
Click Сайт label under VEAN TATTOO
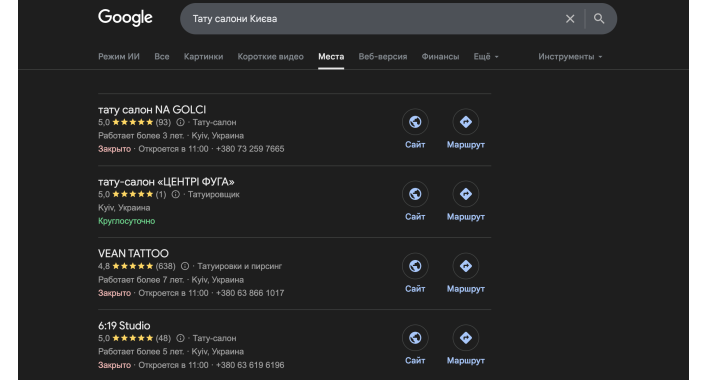(x=415, y=289)
